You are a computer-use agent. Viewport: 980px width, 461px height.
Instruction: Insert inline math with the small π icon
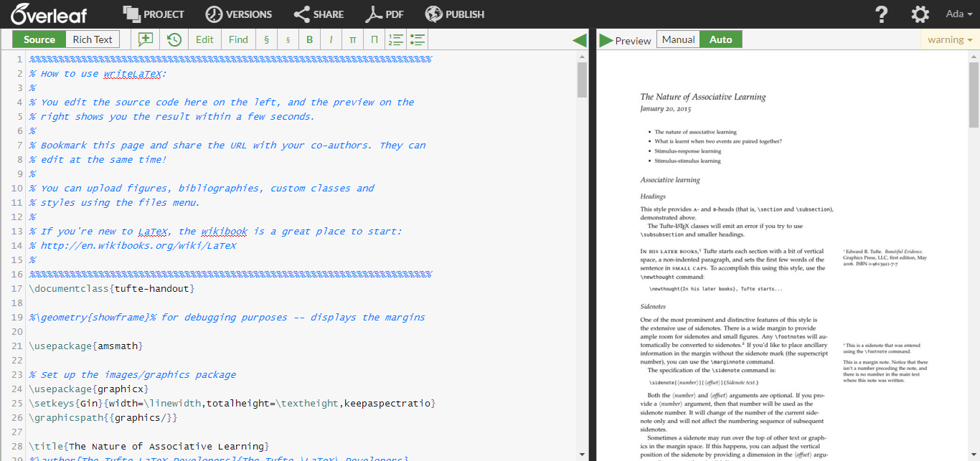click(352, 39)
